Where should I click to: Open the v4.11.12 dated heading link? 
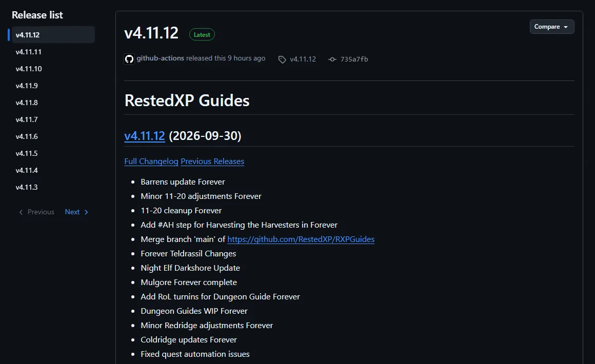click(145, 136)
